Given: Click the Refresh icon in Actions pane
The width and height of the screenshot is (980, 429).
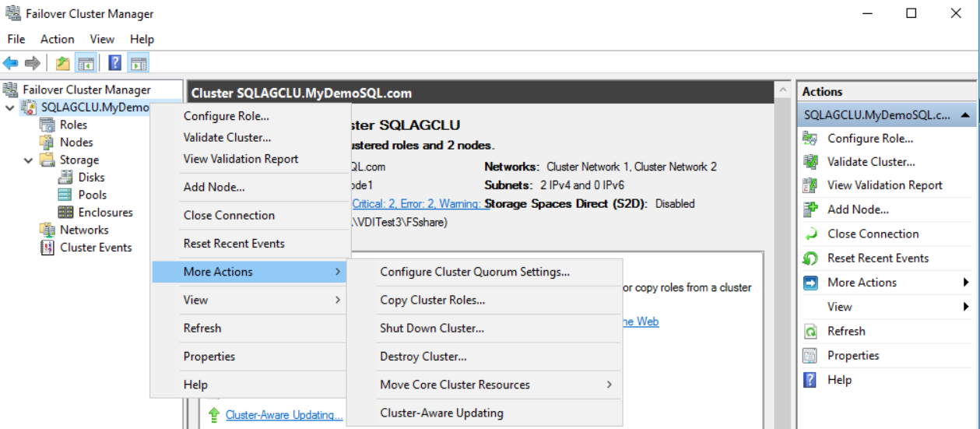Looking at the screenshot, I should (x=810, y=331).
